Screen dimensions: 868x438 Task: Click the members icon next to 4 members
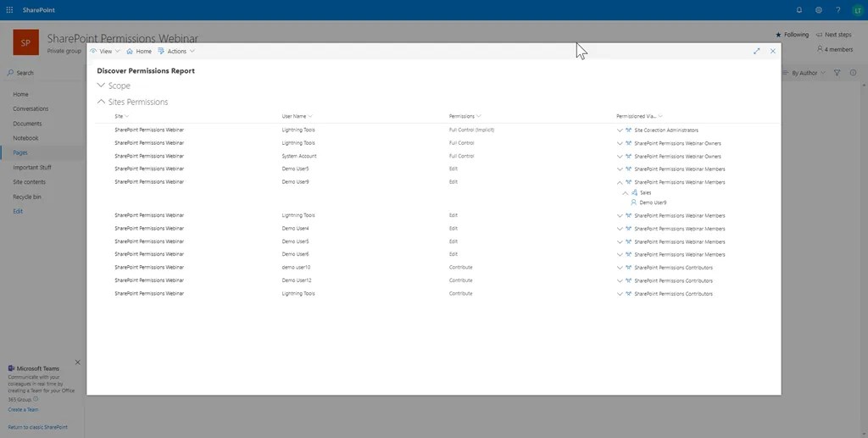[820, 49]
